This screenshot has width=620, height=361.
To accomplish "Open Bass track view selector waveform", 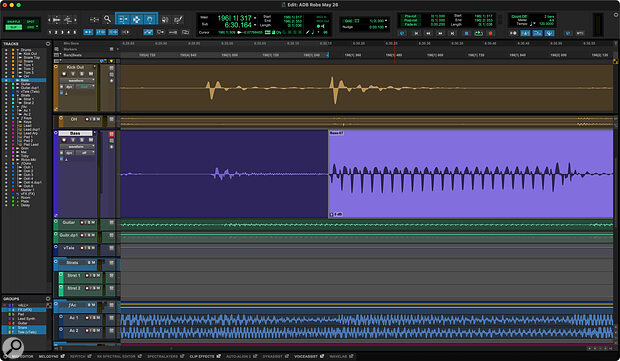I will pyautogui.click(x=77, y=146).
